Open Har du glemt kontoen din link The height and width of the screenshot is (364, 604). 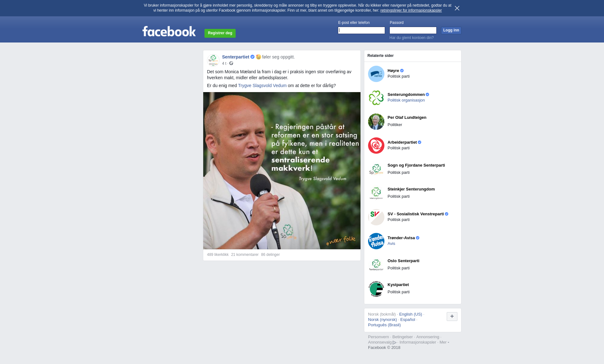411,38
